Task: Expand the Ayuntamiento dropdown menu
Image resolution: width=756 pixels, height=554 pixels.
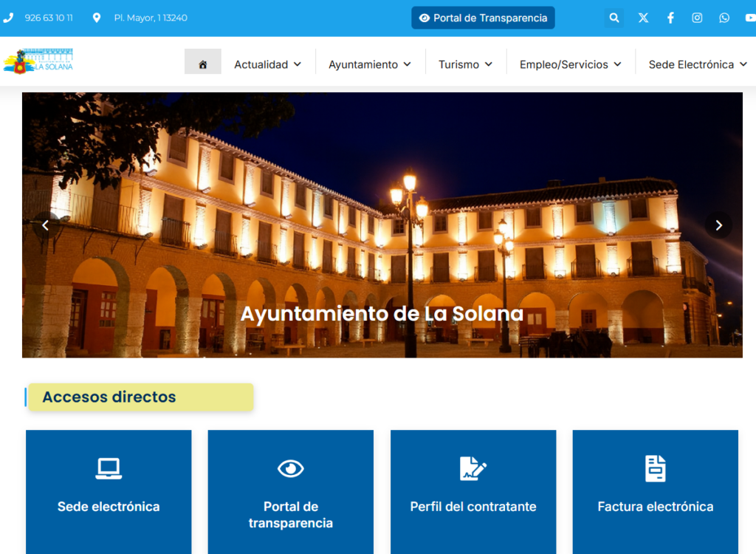Action: [x=369, y=64]
